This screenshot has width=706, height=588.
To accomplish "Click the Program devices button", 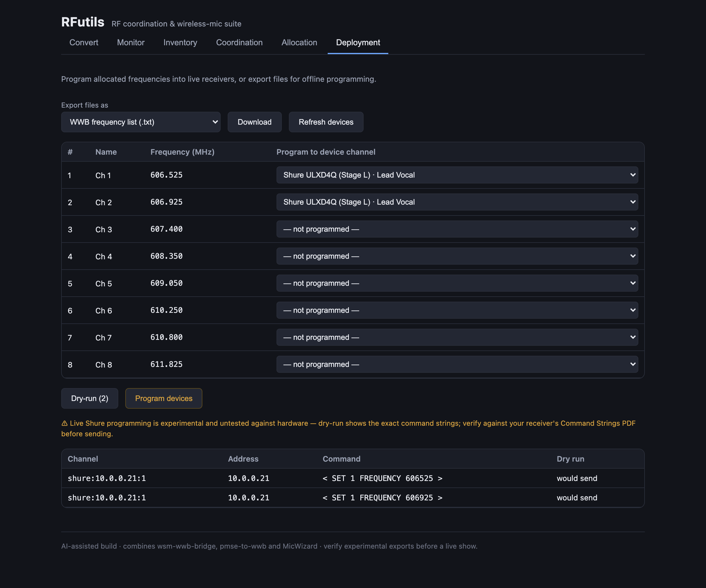I will (164, 398).
